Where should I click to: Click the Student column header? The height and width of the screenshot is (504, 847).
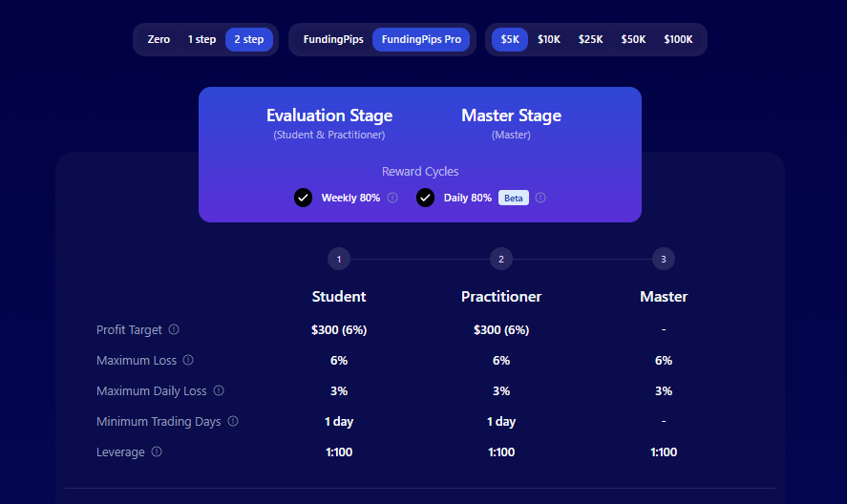tap(339, 297)
